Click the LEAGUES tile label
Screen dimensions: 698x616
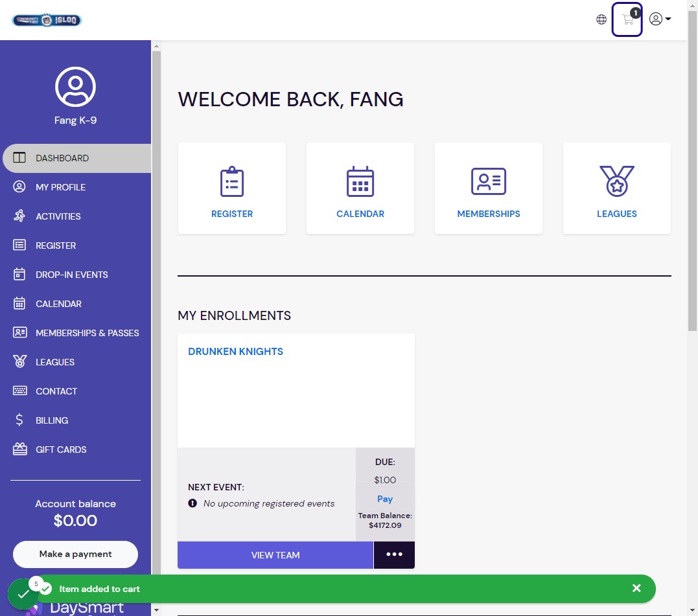(616, 214)
